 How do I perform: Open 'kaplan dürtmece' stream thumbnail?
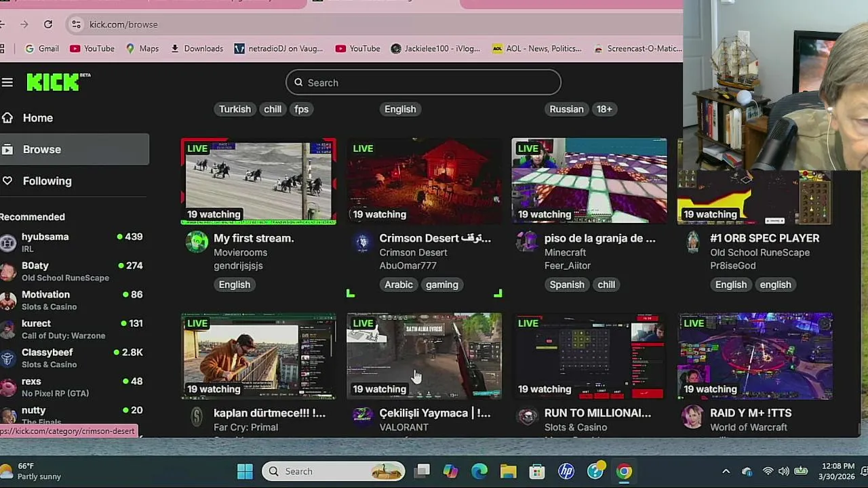pos(258,356)
